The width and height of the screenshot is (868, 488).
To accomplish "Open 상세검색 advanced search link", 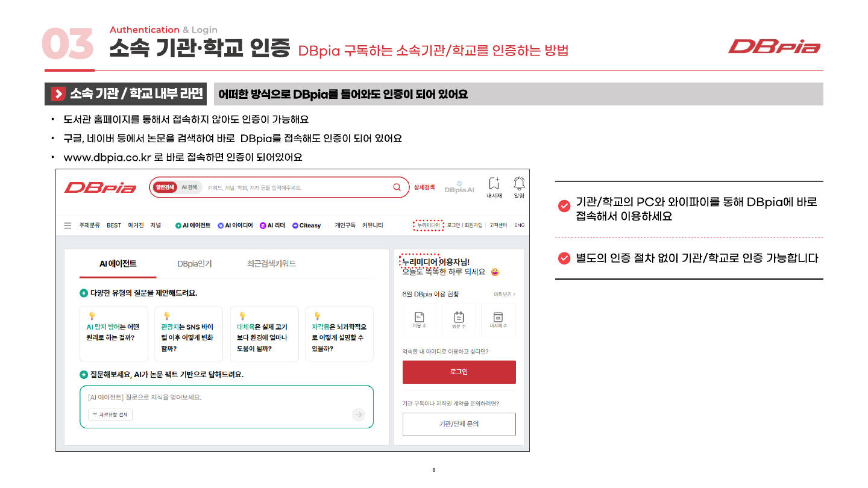I will pyautogui.click(x=424, y=187).
